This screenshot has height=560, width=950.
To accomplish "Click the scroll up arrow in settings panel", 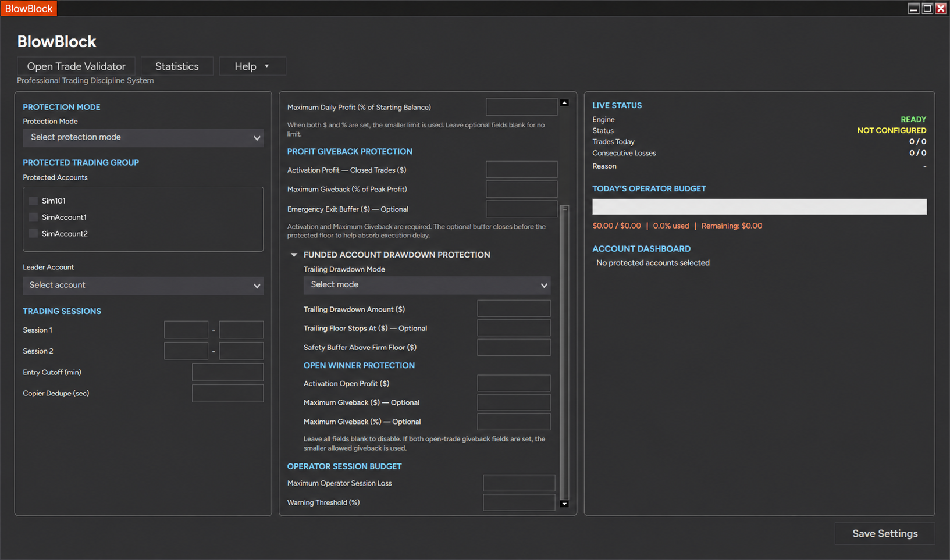I will click(564, 102).
